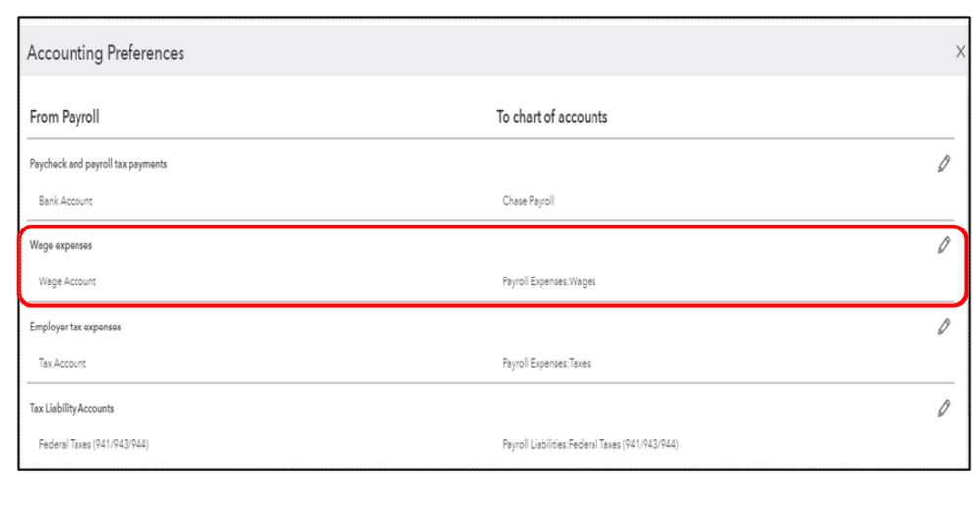980x506 pixels.
Task: Click the Bank Account row label
Action: 66,201
